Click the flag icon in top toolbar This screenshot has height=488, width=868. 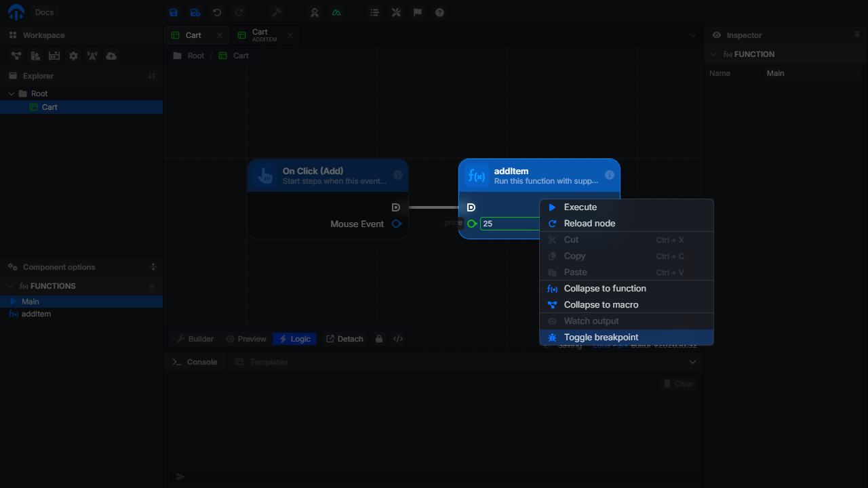(418, 12)
